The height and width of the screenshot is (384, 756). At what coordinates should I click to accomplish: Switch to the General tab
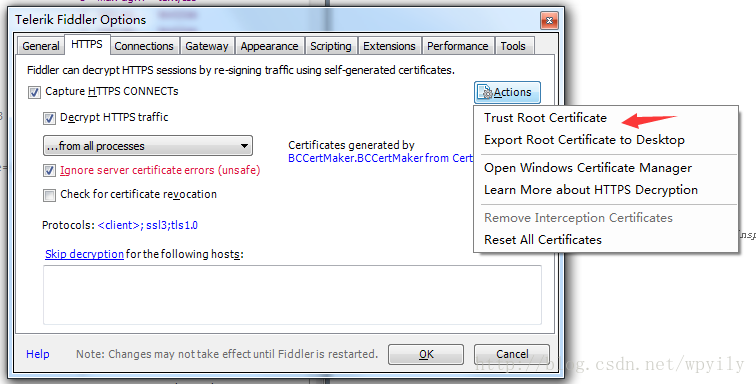[x=40, y=46]
